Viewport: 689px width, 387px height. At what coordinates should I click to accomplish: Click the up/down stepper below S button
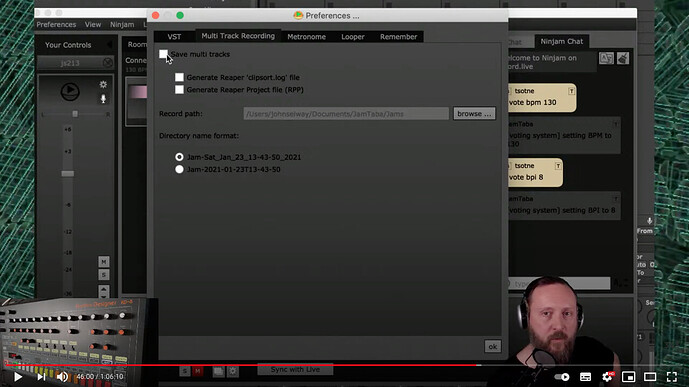(104, 291)
